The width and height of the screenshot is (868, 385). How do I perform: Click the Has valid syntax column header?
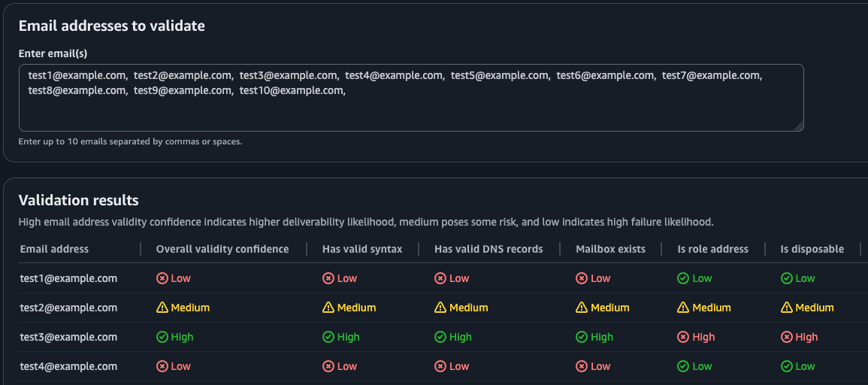tap(362, 249)
